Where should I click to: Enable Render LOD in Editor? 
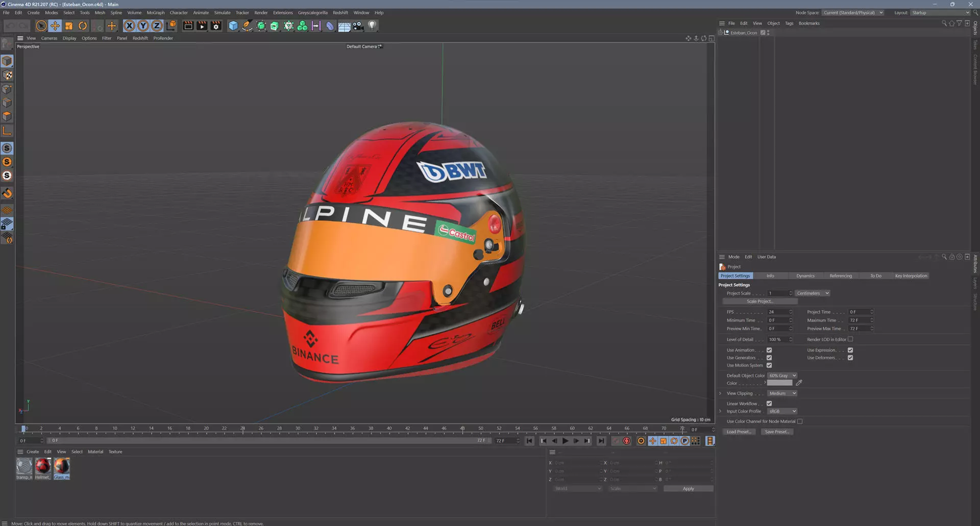[x=850, y=339]
